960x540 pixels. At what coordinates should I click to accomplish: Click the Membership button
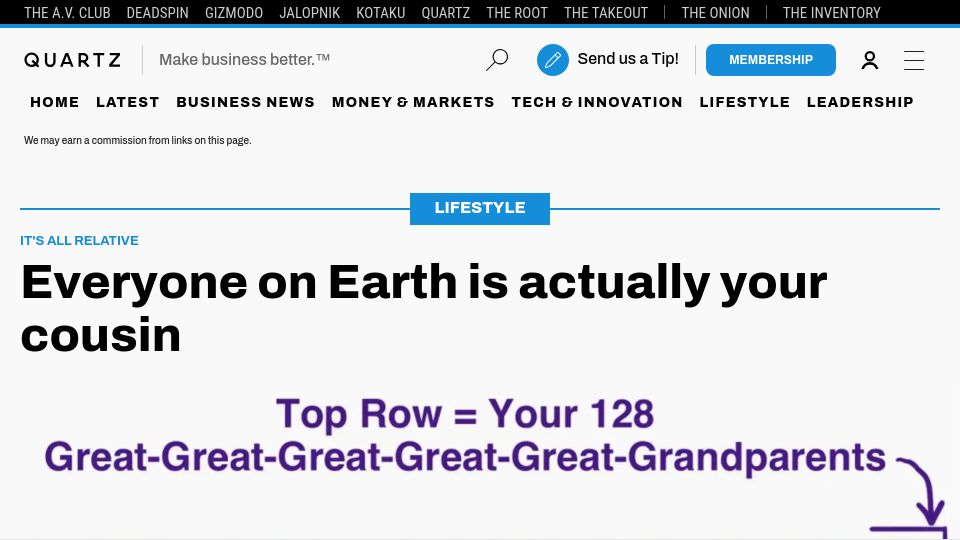click(770, 60)
